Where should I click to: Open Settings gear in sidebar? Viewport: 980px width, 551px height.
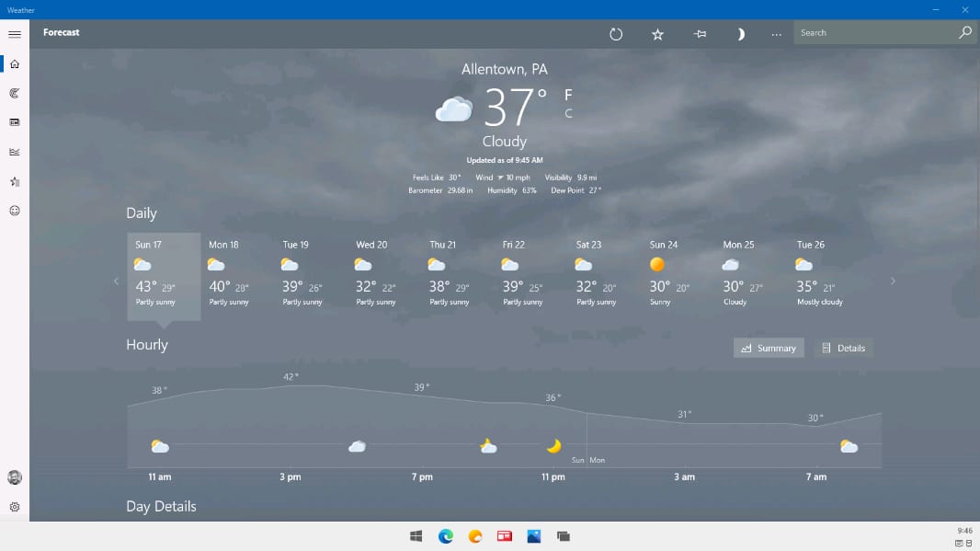(15, 507)
